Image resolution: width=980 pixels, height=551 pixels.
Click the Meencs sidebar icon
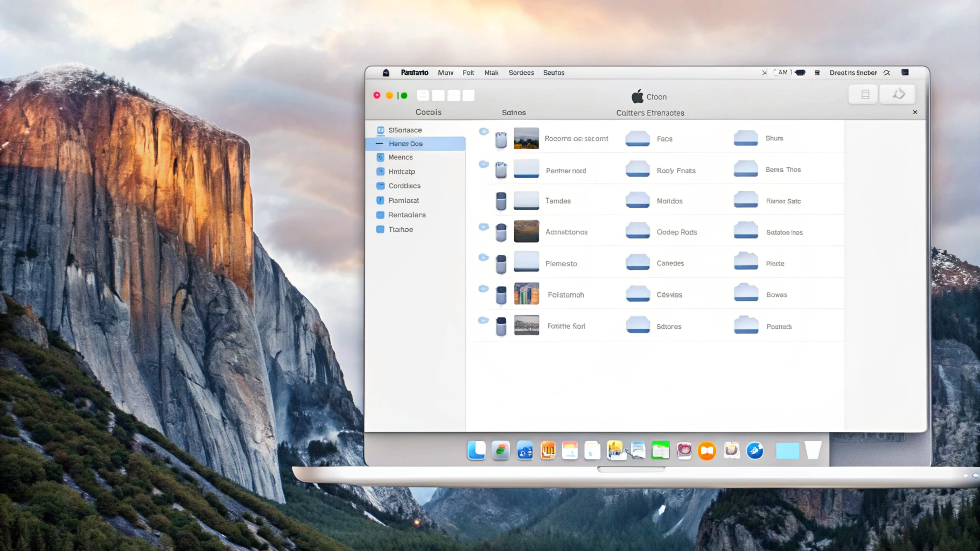tap(380, 157)
